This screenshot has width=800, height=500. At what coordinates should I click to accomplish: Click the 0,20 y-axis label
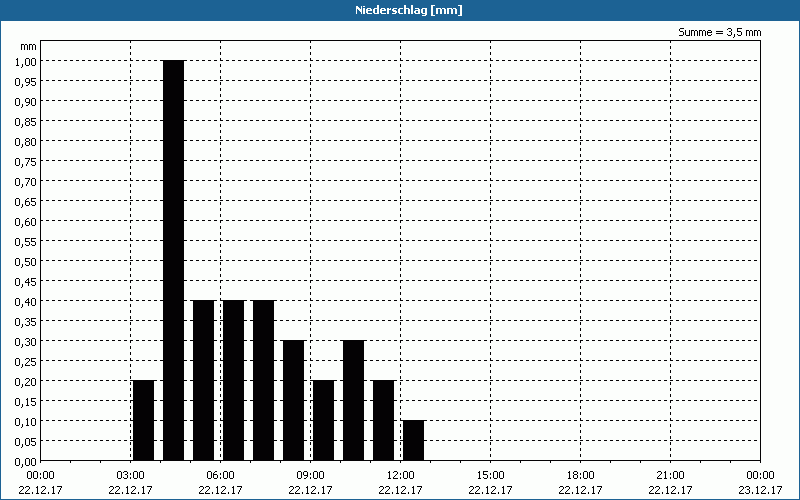tap(26, 382)
